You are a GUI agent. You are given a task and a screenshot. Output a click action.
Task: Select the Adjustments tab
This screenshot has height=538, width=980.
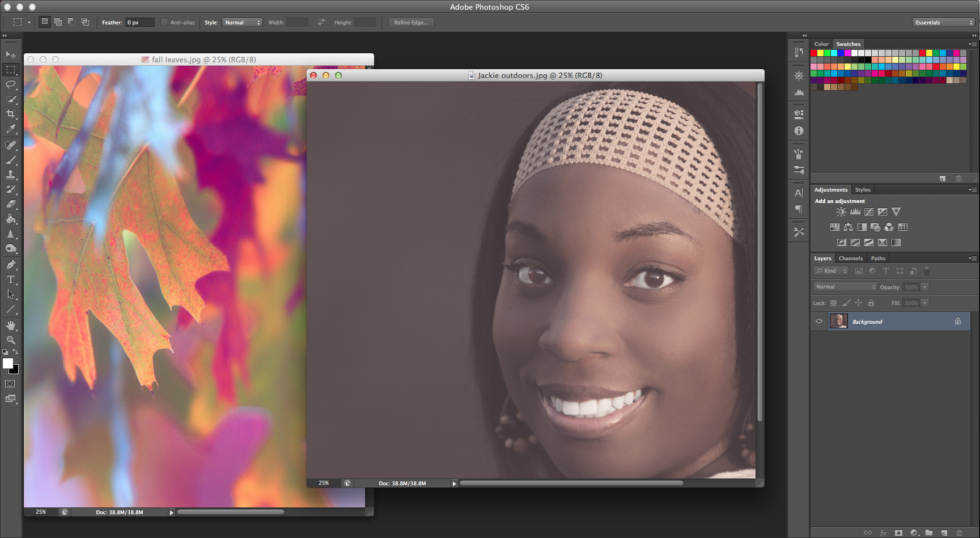[831, 190]
